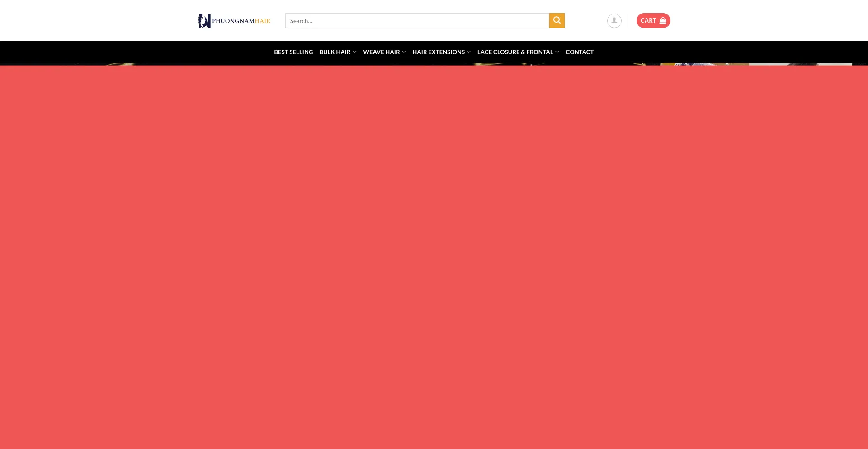Open the Hair Extensions menu item
The width and height of the screenshot is (868, 449).
click(438, 52)
